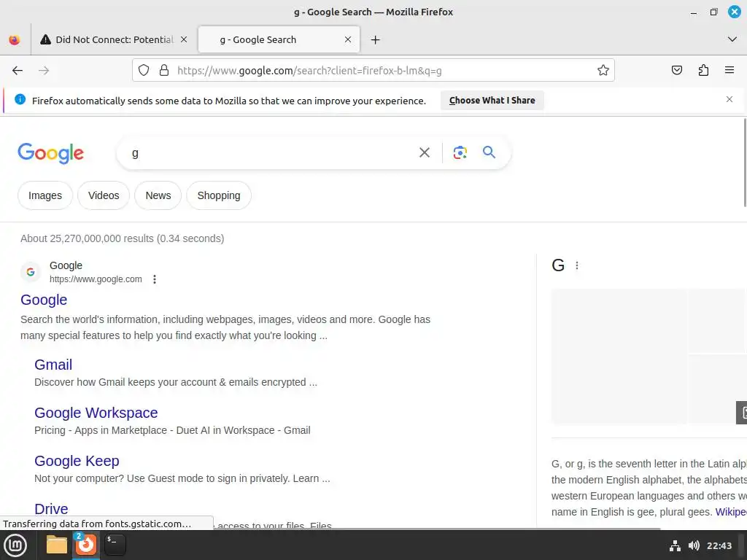747x560 pixels.
Task: Open the 'Drive' sitelink
Action: [51, 508]
